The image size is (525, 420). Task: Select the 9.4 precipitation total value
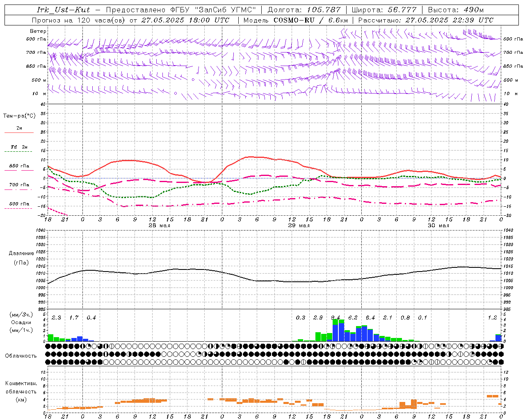(x=336, y=317)
